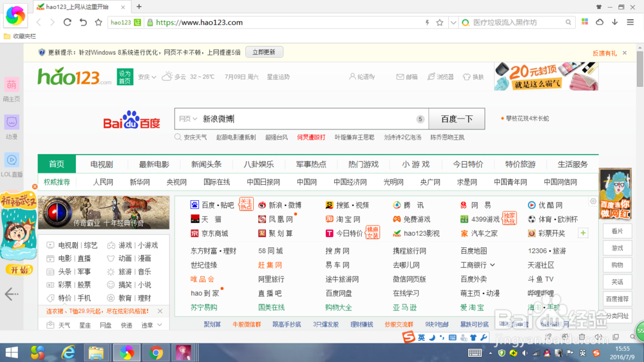Screen dimensions: 644x362
Task: Click 设为首页 green button
Action: click(125, 77)
